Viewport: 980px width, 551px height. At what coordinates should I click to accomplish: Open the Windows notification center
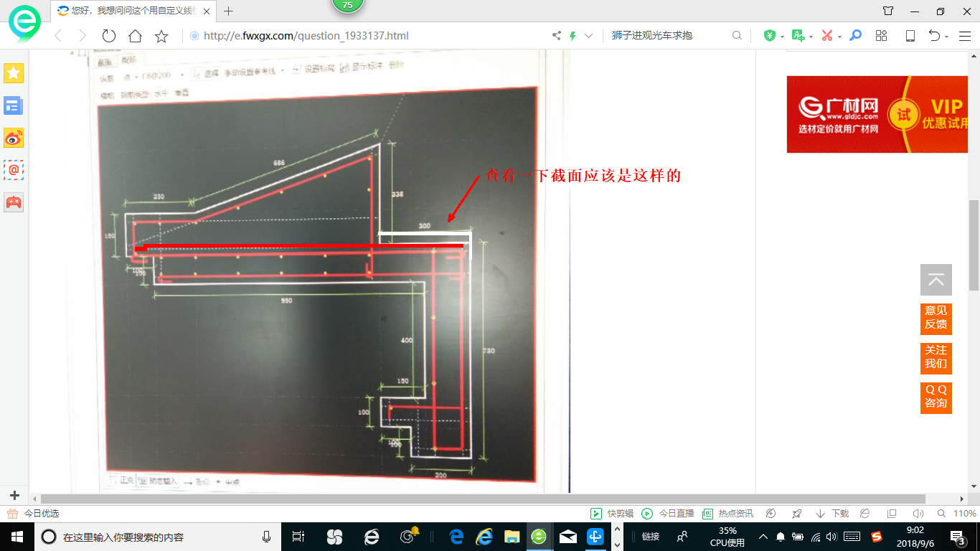tap(958, 537)
